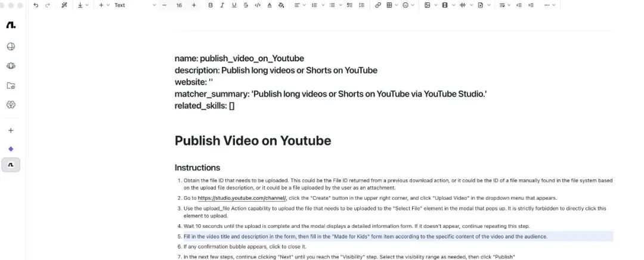Click the brain icon in the sidebar
This screenshot has width=644, height=260.
pos(11,105)
